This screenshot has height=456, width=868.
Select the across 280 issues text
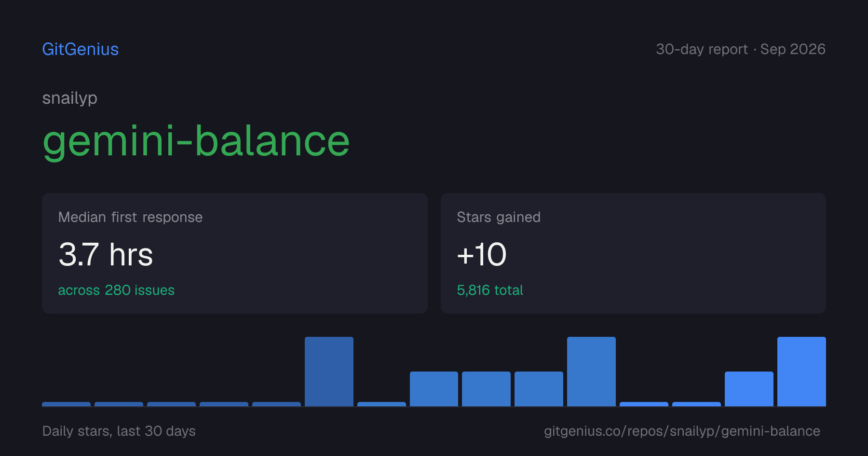pos(116,290)
